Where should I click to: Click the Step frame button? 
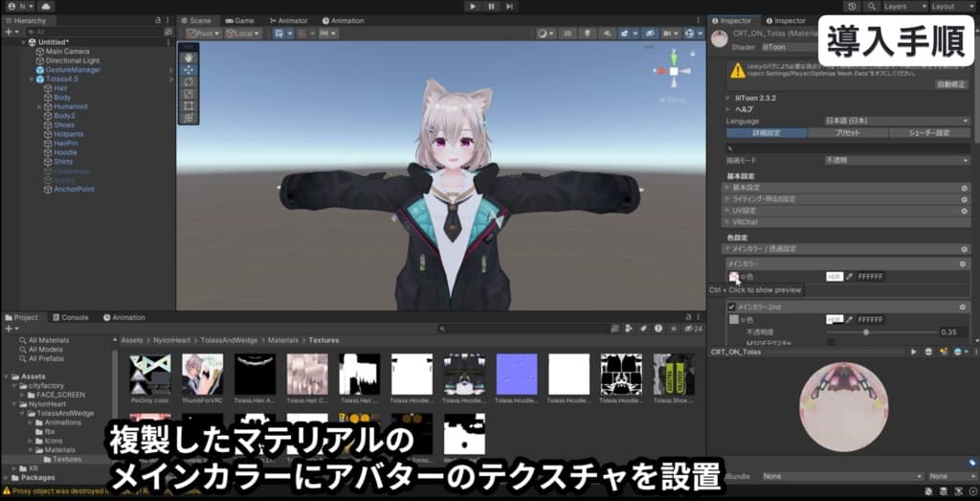[509, 7]
